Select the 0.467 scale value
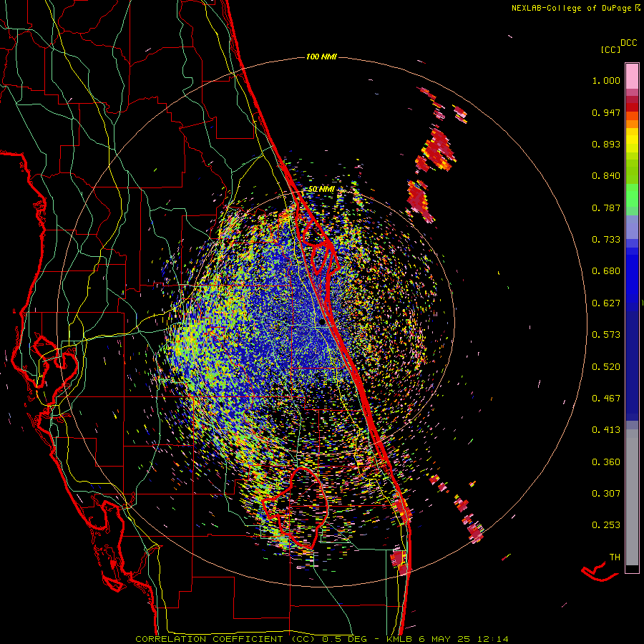Screen dimensions: 644x644 (x=606, y=399)
